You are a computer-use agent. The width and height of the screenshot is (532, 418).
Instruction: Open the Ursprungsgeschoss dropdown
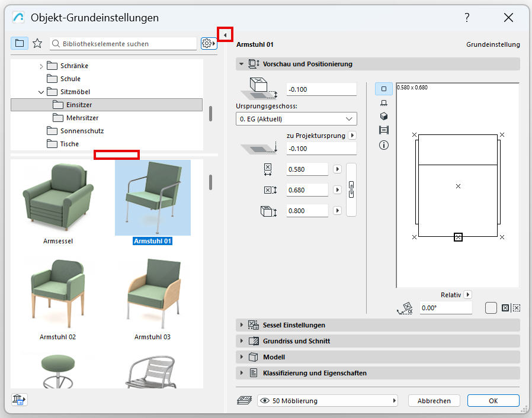coord(296,119)
